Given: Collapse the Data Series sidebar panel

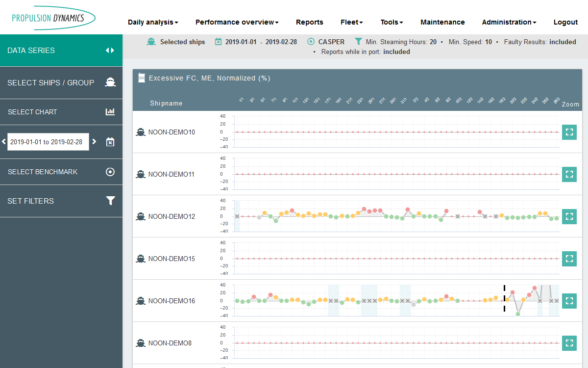Looking at the screenshot, I should coord(110,51).
